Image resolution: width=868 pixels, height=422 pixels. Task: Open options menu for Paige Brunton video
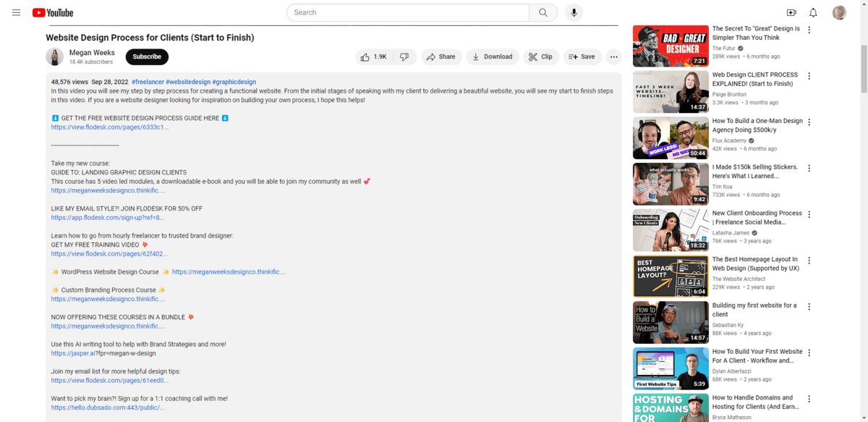(x=809, y=76)
